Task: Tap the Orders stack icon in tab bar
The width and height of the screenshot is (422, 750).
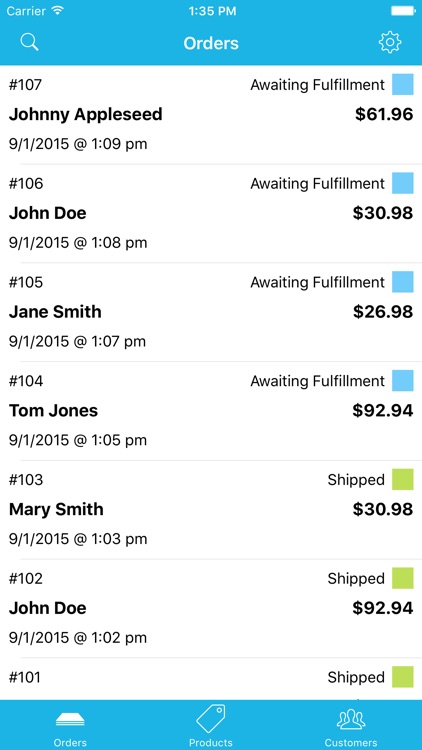Action: [70, 719]
